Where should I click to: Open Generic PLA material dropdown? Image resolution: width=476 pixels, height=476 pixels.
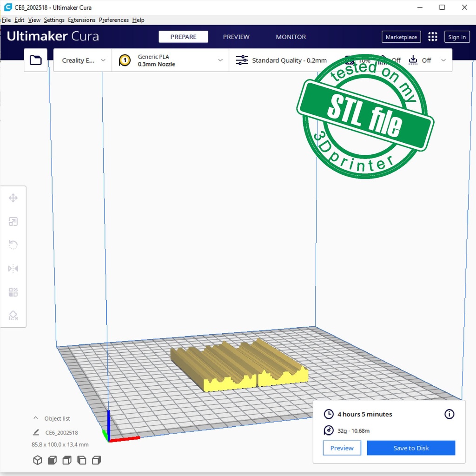pos(170,60)
